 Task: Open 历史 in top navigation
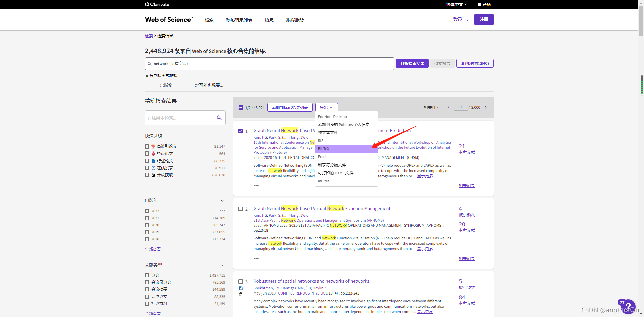point(269,20)
